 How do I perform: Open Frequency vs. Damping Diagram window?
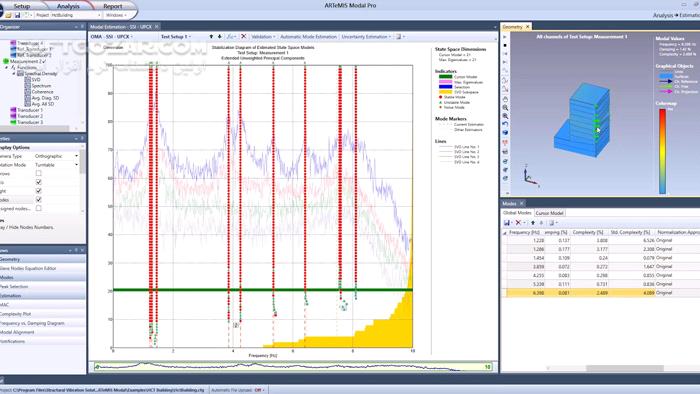32,323
